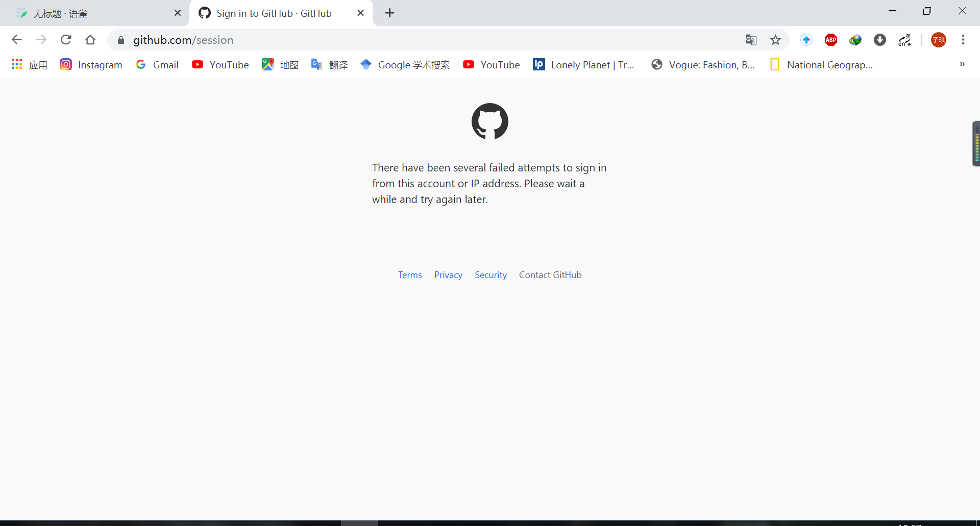Minimize the Chrome window
Viewport: 980px width, 526px height.
(x=893, y=11)
